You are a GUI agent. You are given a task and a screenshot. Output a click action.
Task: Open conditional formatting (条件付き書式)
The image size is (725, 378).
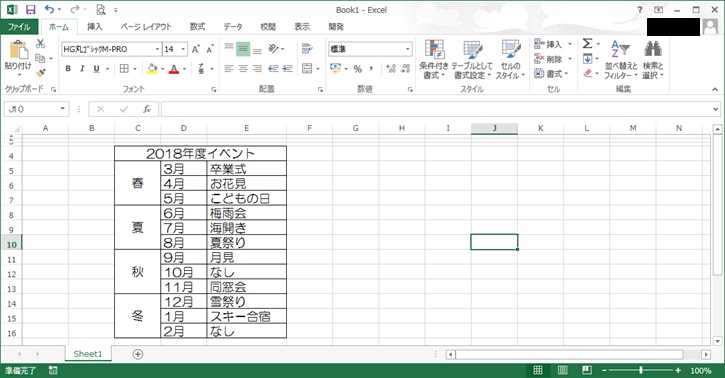[x=434, y=59]
